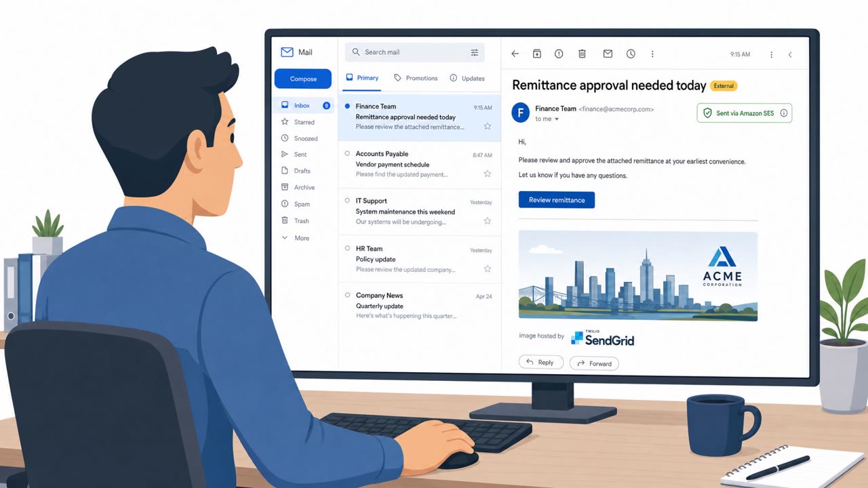Select the Accounts Payable email circle
The width and height of the screenshot is (868, 488).
347,153
